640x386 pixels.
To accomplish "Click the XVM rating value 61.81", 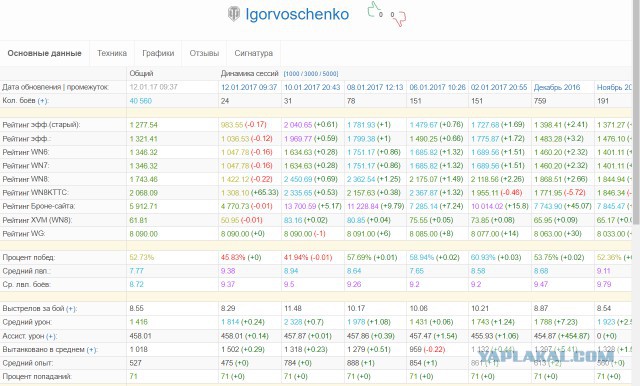I will (138, 220).
